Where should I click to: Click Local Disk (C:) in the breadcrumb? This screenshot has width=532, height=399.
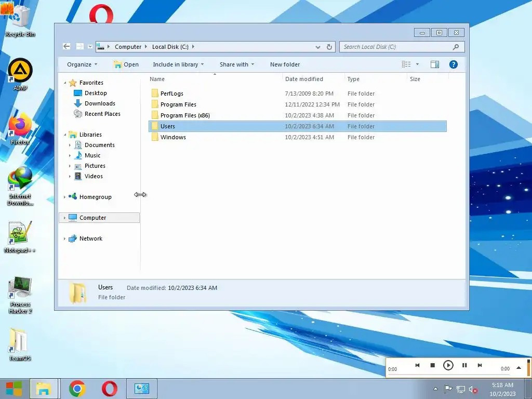click(x=170, y=47)
